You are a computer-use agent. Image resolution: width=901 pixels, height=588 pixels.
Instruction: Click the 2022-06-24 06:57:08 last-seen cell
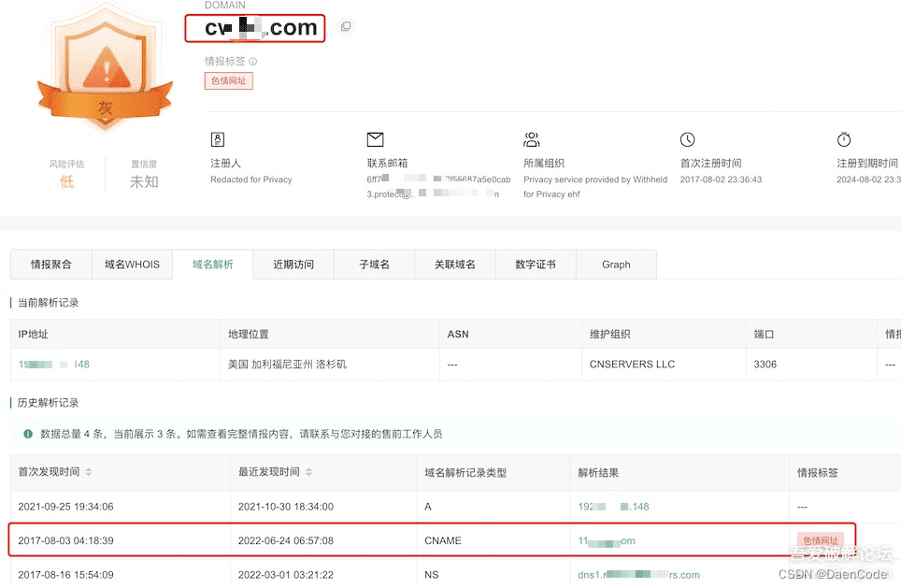click(286, 540)
